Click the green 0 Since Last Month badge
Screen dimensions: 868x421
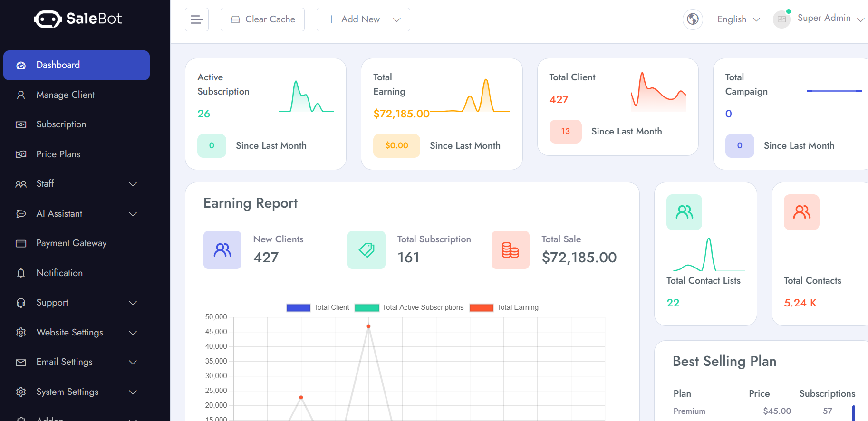pyautogui.click(x=212, y=145)
